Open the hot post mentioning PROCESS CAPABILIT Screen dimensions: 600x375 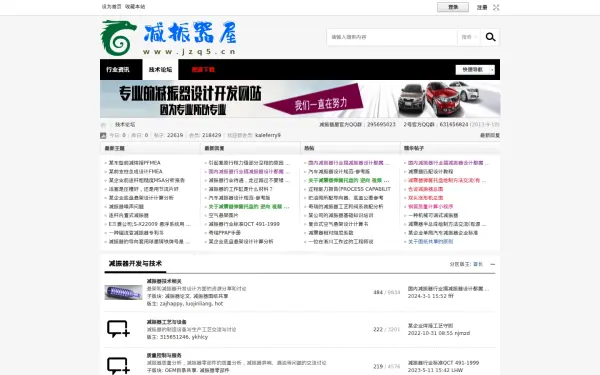349,189
